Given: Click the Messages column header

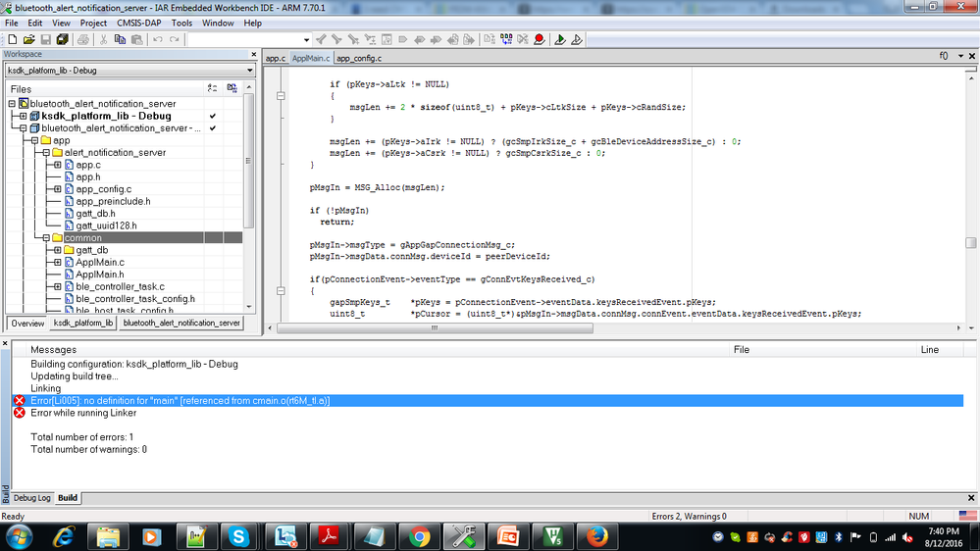Looking at the screenshot, I should click(x=370, y=350).
